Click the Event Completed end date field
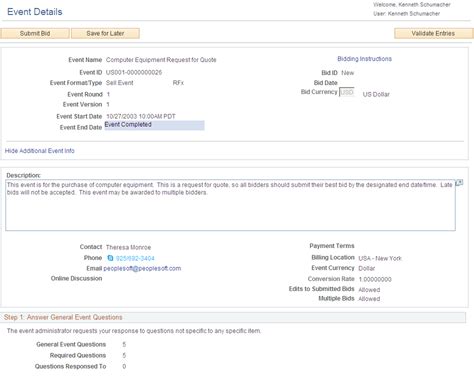The image size is (474, 379). [154, 125]
